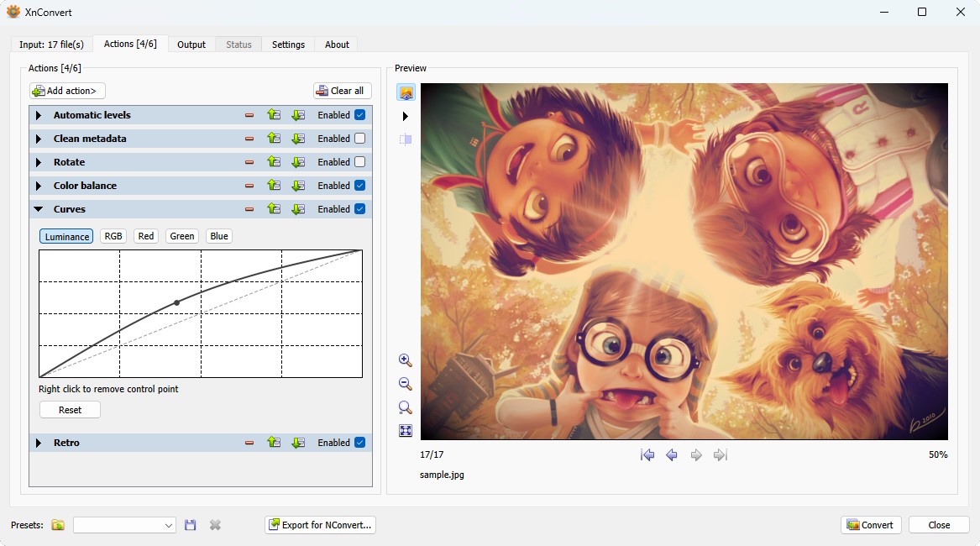Move Rotate action up
The width and height of the screenshot is (980, 546).
tap(274, 161)
